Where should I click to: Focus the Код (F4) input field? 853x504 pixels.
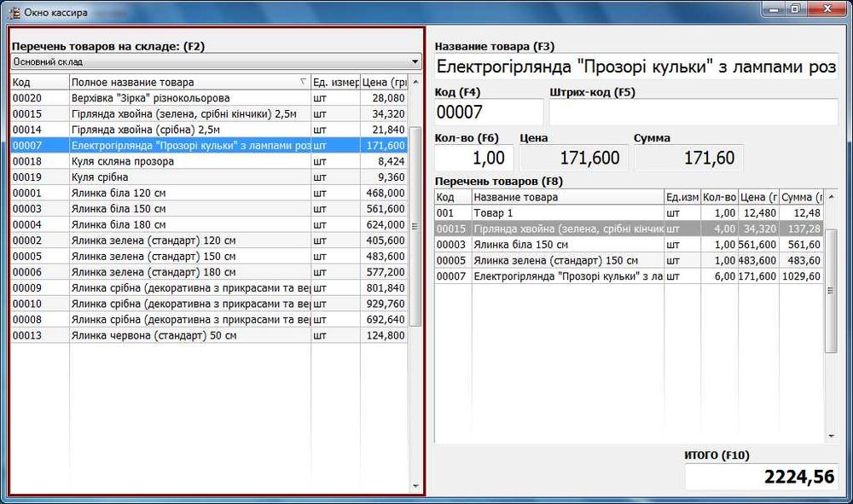click(489, 112)
